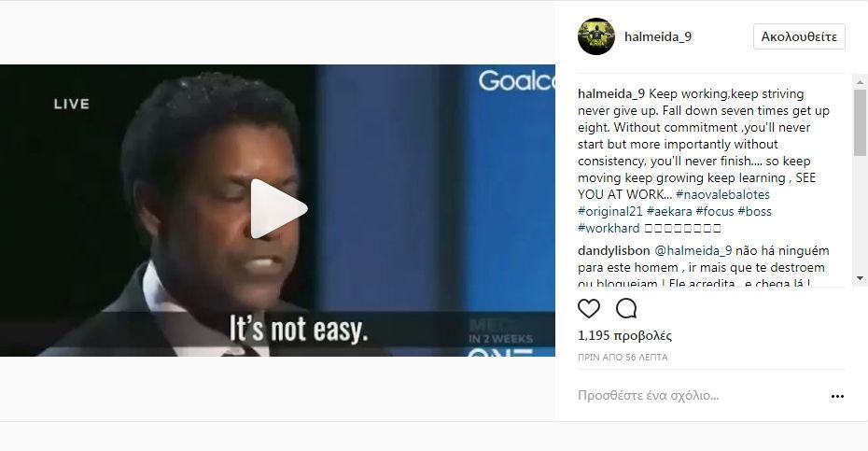
Task: Open the #original21 hashtag
Action: click(x=610, y=211)
